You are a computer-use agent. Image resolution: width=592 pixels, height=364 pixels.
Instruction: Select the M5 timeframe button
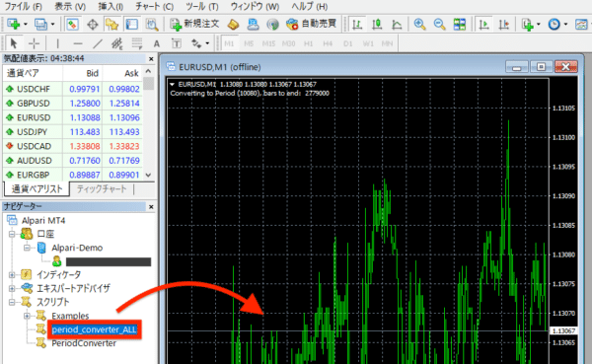pos(249,43)
